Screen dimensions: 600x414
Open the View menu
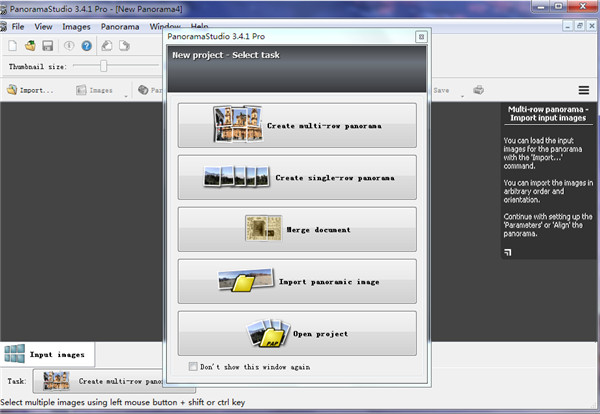pos(43,26)
